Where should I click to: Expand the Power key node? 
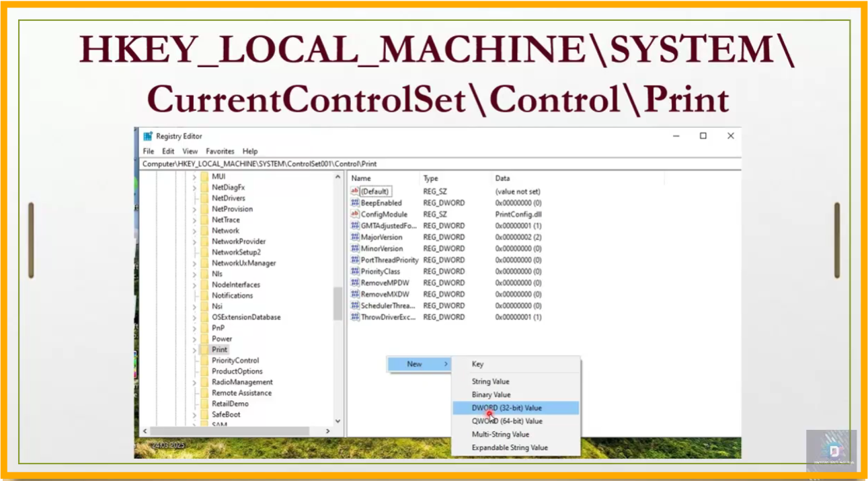pos(194,339)
